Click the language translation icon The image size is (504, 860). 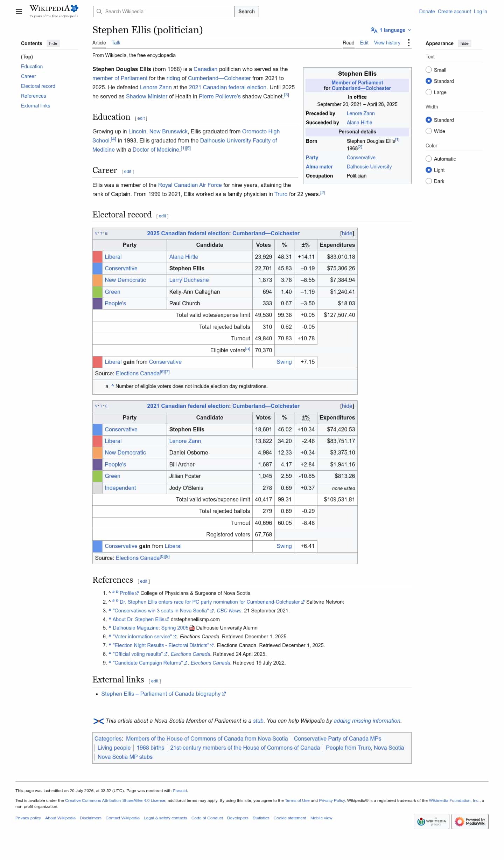click(x=374, y=30)
